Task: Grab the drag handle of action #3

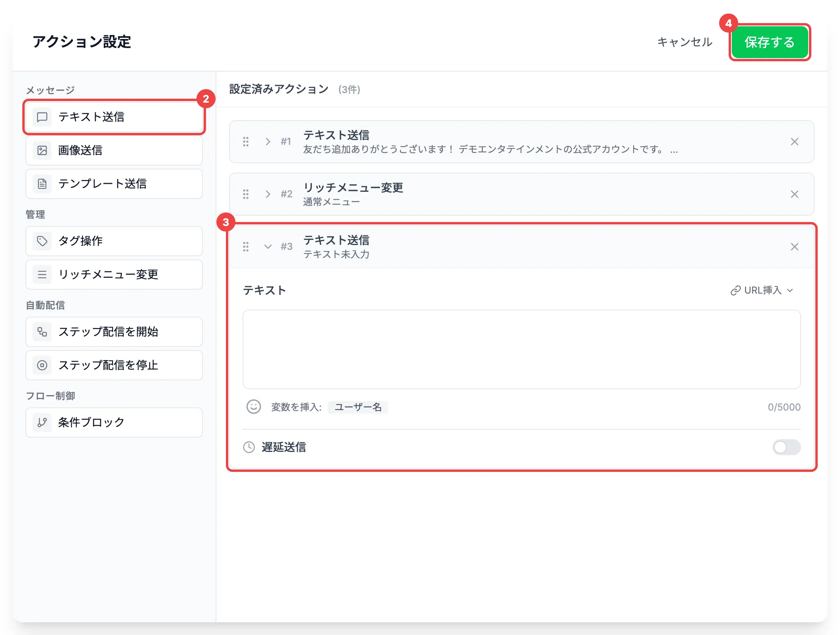Action: tap(246, 247)
